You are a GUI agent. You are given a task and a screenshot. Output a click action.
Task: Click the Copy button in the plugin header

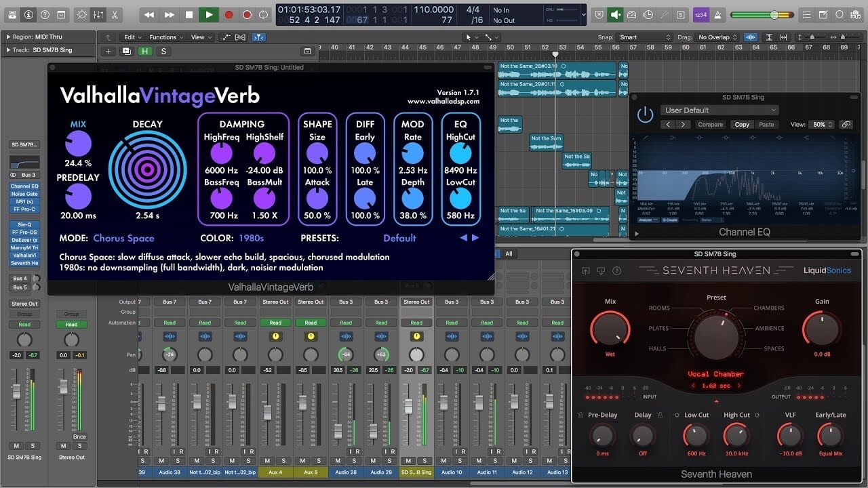tap(743, 124)
